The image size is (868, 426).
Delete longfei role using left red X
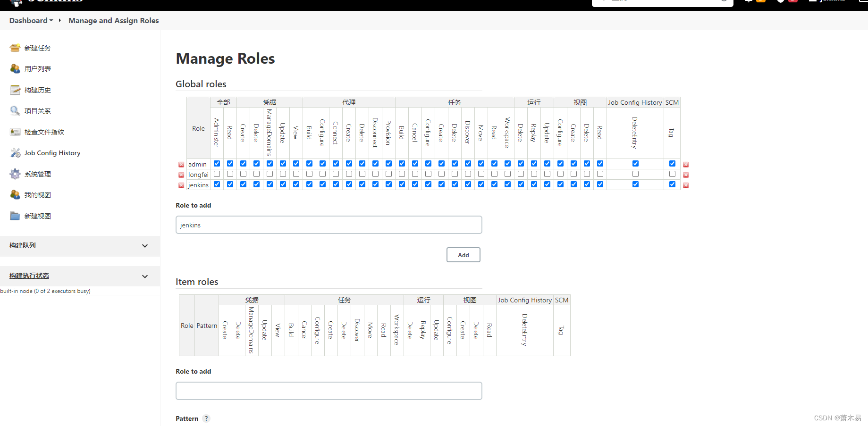click(181, 175)
